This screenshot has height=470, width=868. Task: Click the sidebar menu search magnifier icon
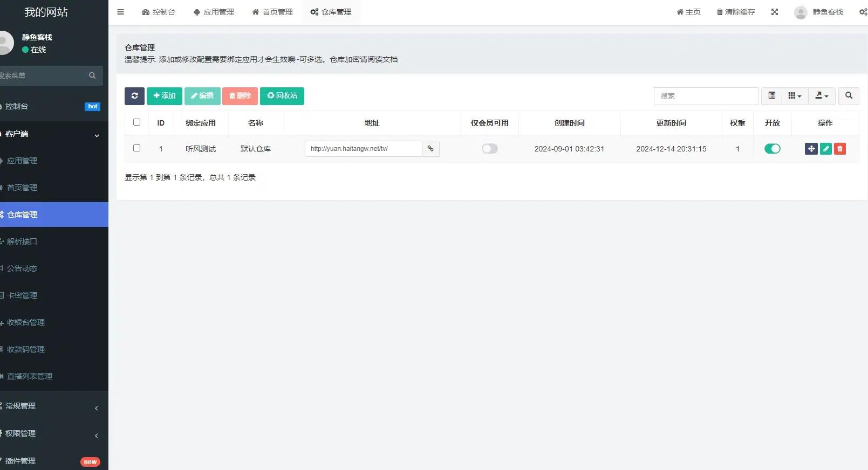pyautogui.click(x=92, y=75)
